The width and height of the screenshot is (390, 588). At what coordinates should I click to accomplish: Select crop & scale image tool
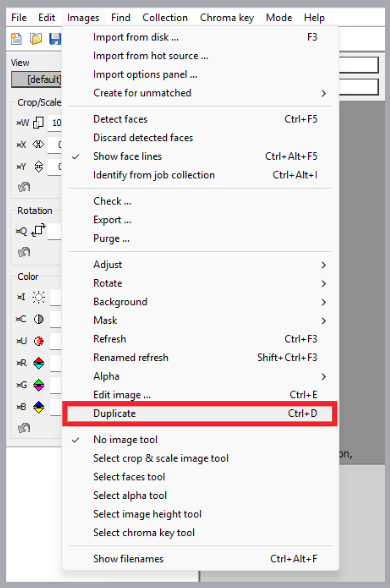[200, 458]
